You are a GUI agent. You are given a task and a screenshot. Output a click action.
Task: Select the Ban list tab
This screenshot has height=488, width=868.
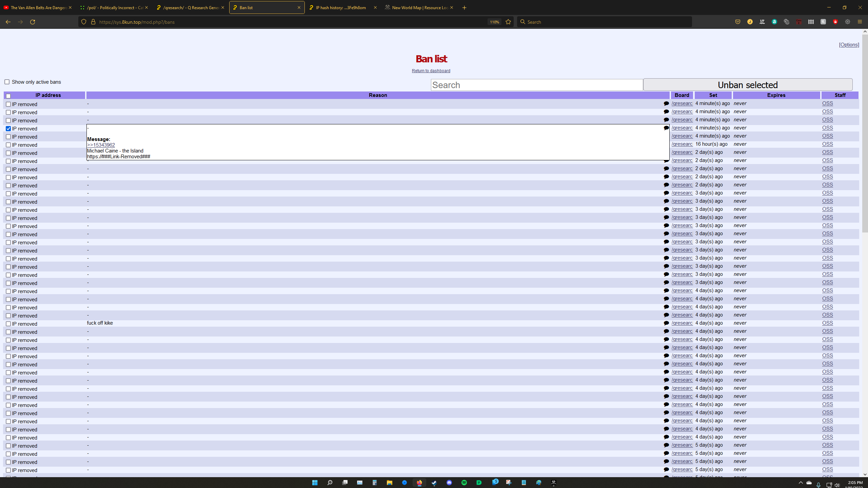click(267, 7)
